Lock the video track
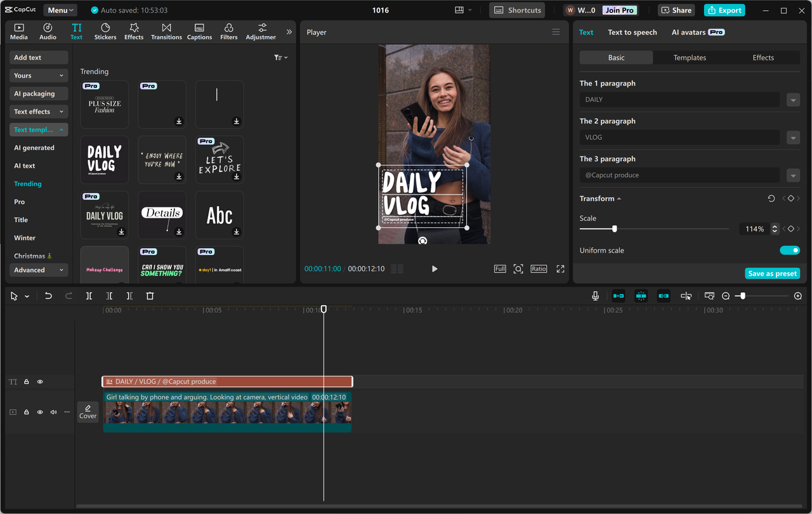Screen dimensions: 812x514 [x=26, y=412]
